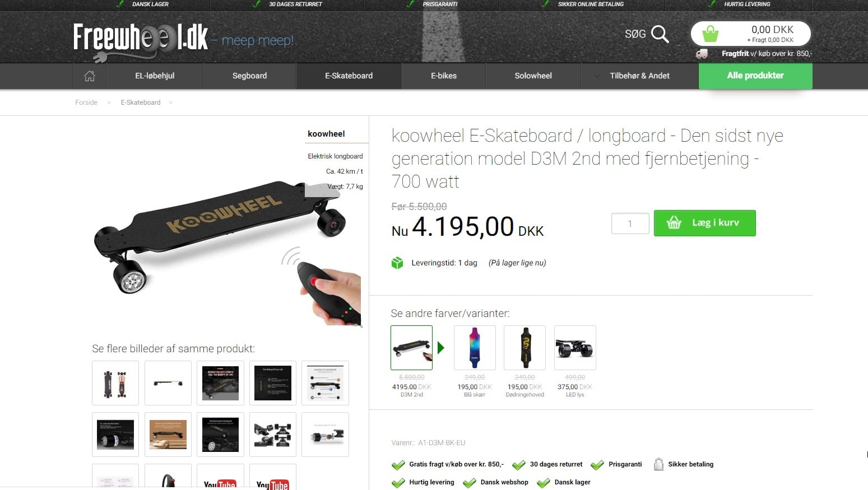Select the LED lys variant thumbnail

(x=575, y=348)
